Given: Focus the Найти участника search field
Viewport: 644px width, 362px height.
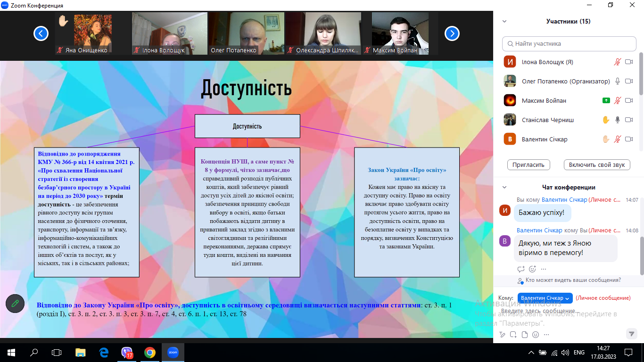Looking at the screenshot, I should [569, 44].
